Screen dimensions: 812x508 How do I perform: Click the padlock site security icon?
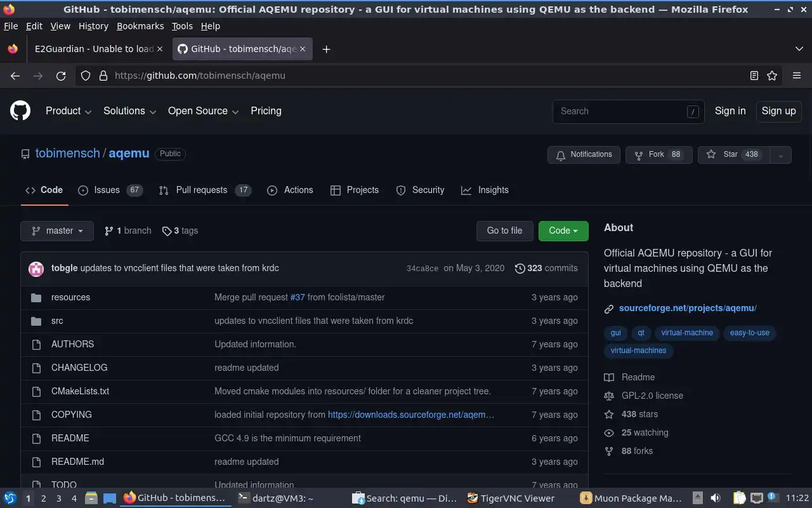coord(103,76)
